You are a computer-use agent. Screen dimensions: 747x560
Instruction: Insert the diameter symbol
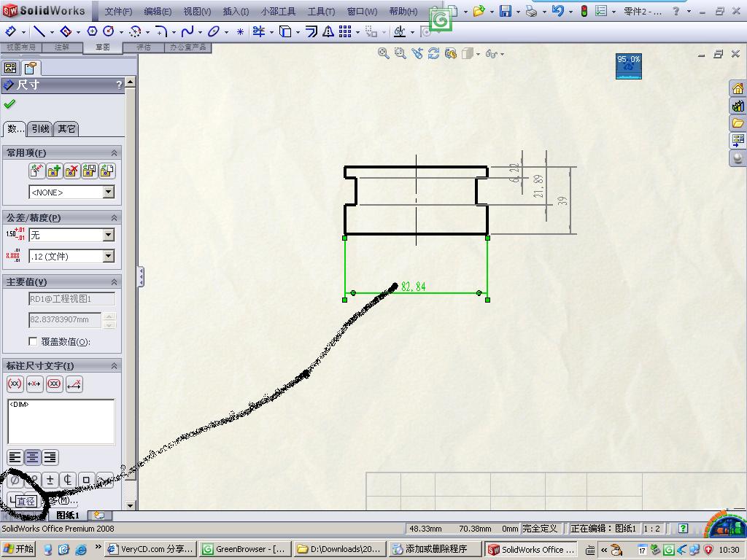[15, 480]
